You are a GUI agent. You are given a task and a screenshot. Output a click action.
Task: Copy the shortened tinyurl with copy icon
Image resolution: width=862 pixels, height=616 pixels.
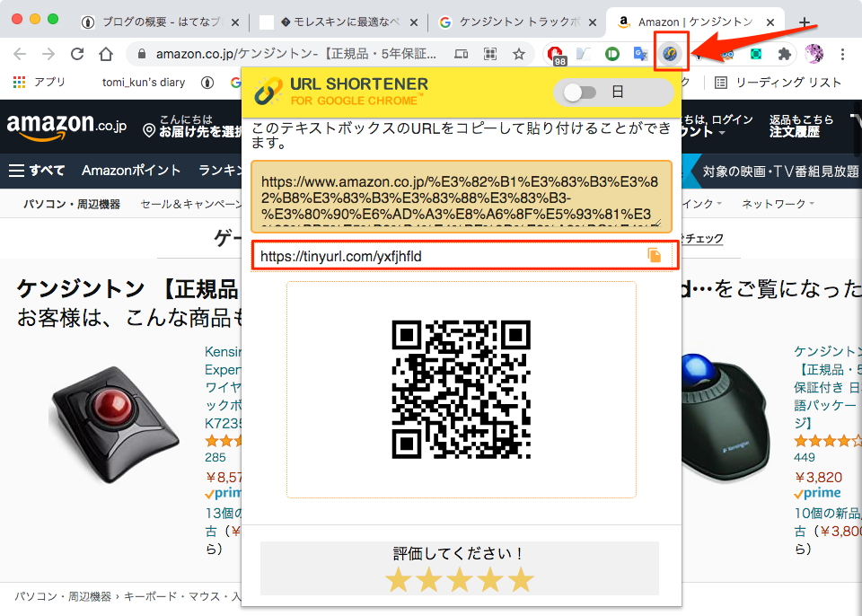655,255
